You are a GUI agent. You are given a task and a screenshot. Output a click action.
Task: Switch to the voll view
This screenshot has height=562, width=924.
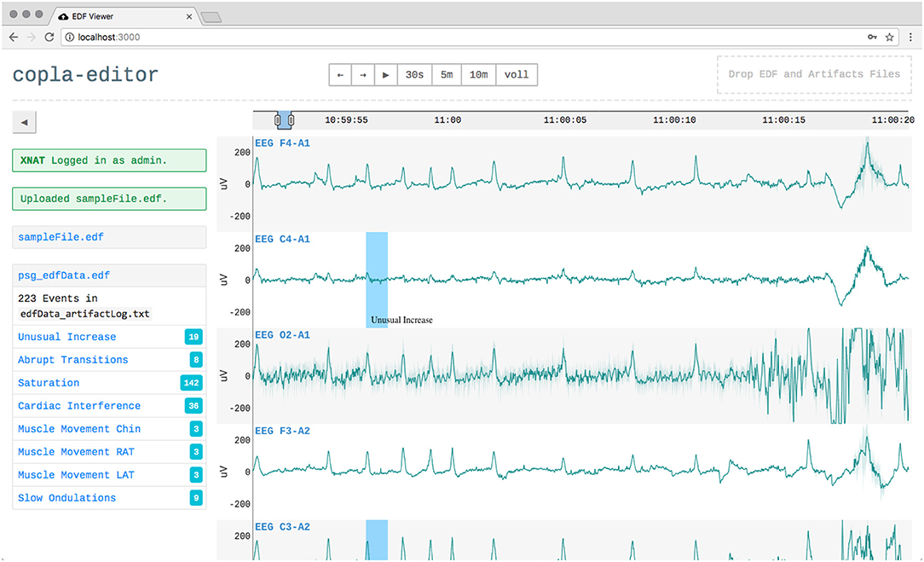[517, 75]
